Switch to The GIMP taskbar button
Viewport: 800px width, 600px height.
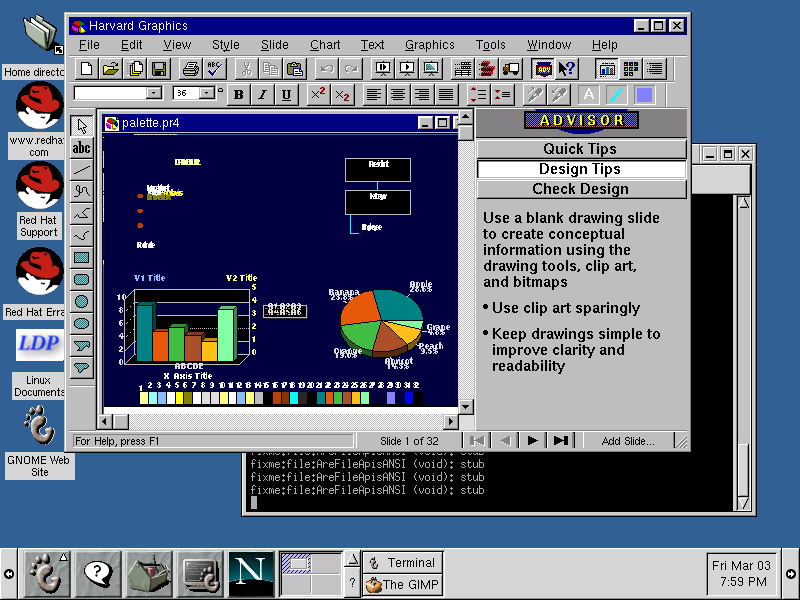[x=402, y=584]
